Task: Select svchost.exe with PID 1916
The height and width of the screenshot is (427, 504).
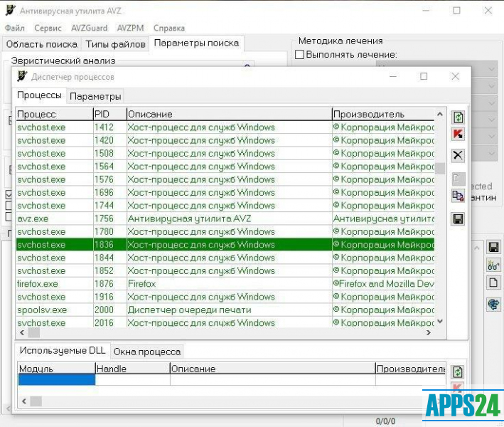Action: pos(225,297)
